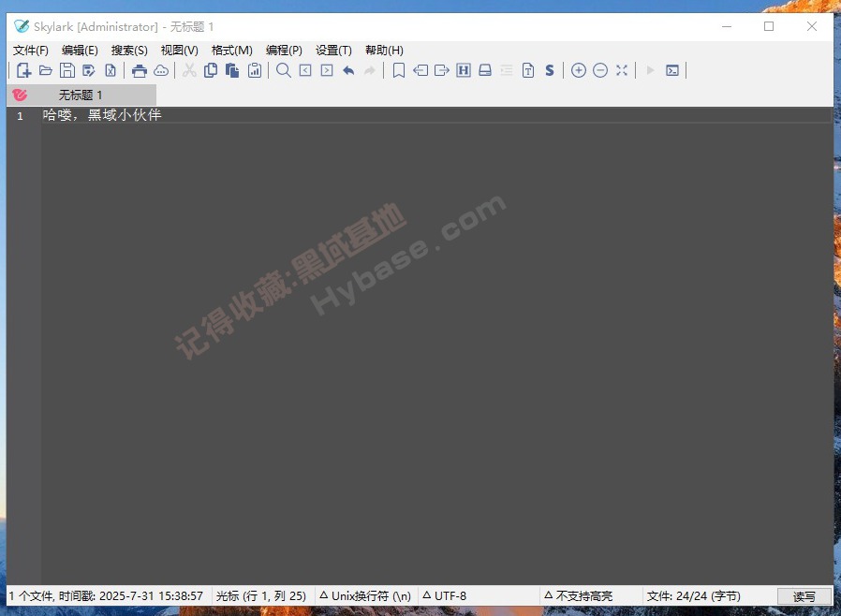This screenshot has width=841, height=616.
Task: Click the document T text icon
Action: [528, 70]
